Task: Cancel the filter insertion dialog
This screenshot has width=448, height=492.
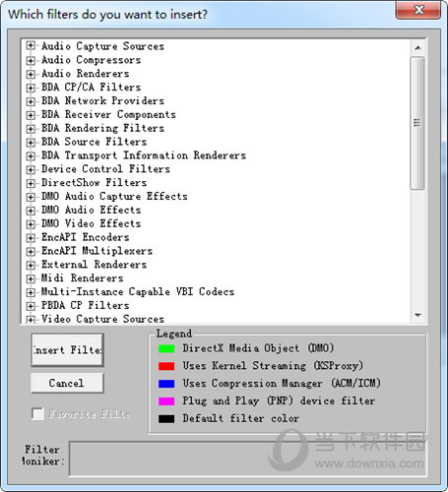Action: tap(68, 383)
